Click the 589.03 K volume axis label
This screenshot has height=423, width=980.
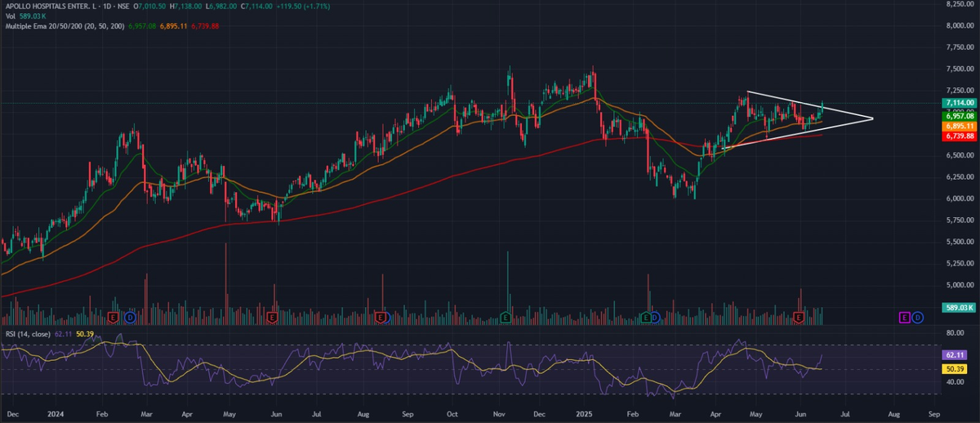point(959,307)
